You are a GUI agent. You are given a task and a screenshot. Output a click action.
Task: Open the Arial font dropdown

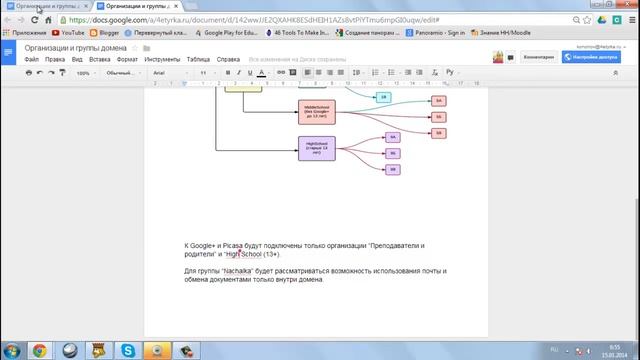[171, 73]
